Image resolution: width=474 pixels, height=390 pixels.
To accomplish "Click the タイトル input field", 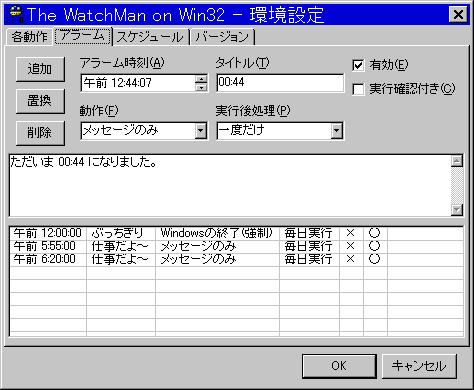I will (x=280, y=83).
